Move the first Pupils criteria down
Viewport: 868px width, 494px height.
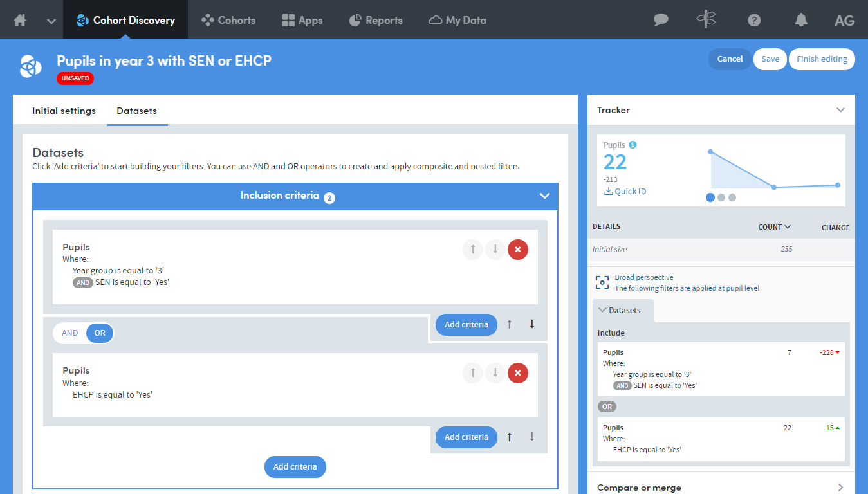pos(495,250)
